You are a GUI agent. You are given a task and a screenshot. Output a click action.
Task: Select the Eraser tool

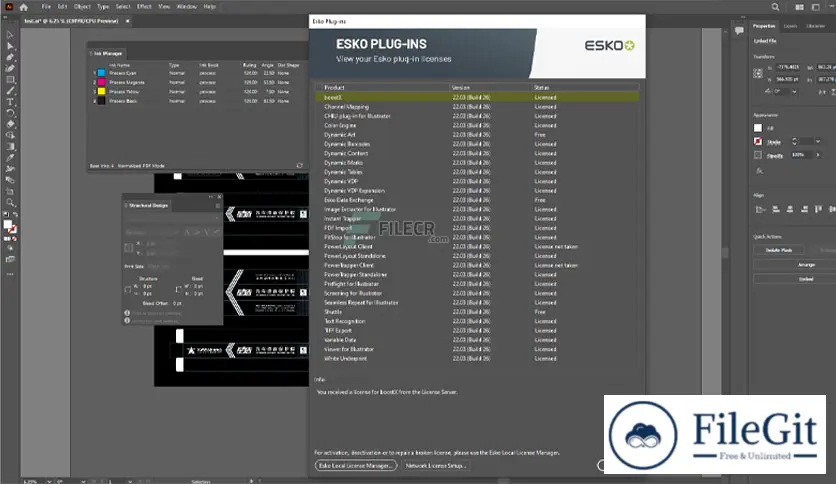pyautogui.click(x=10, y=124)
